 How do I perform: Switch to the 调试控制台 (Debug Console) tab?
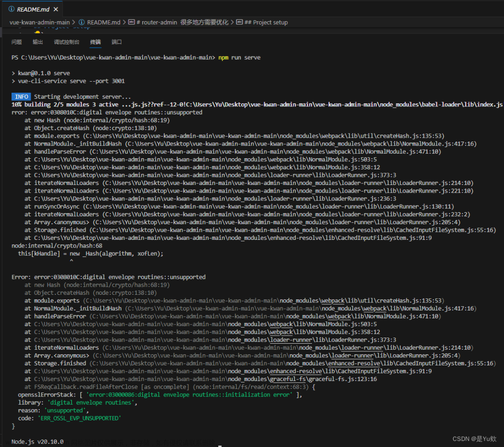click(67, 42)
